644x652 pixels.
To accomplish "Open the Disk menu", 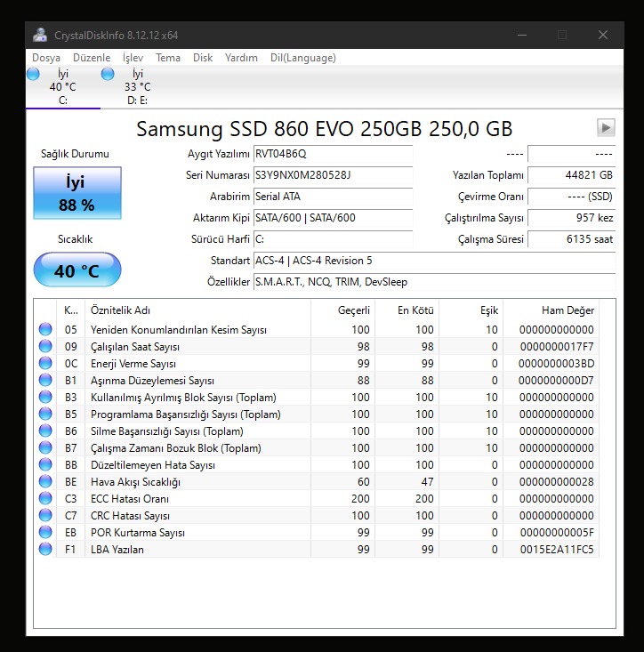I will pos(203,58).
